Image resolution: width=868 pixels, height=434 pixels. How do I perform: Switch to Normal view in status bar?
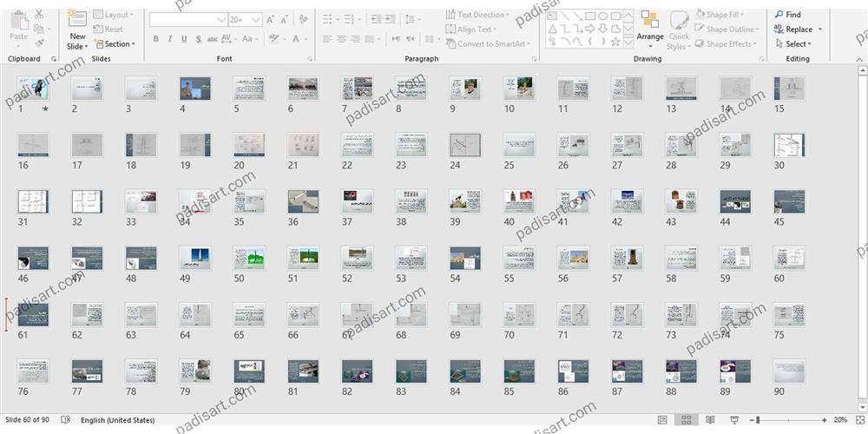[x=662, y=420]
